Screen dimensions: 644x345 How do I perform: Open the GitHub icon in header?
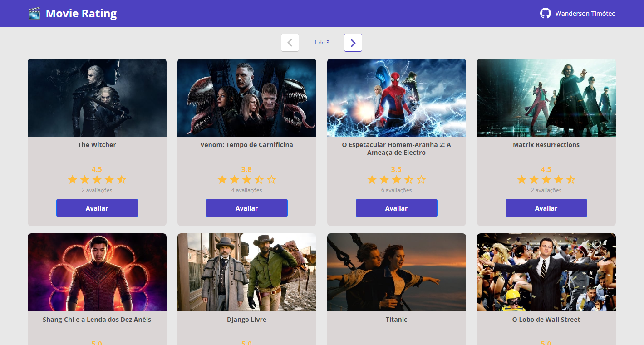(x=545, y=14)
